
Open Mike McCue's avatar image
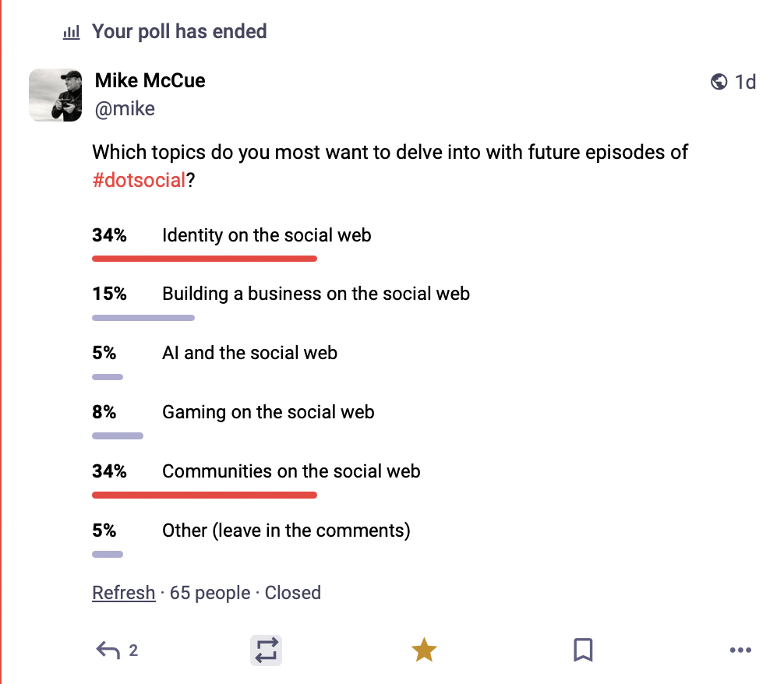[x=55, y=95]
